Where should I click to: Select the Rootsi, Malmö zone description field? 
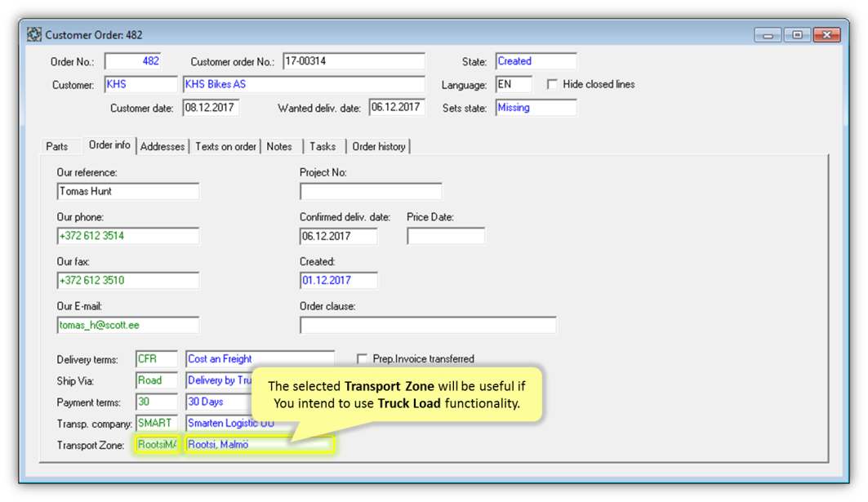[260, 444]
